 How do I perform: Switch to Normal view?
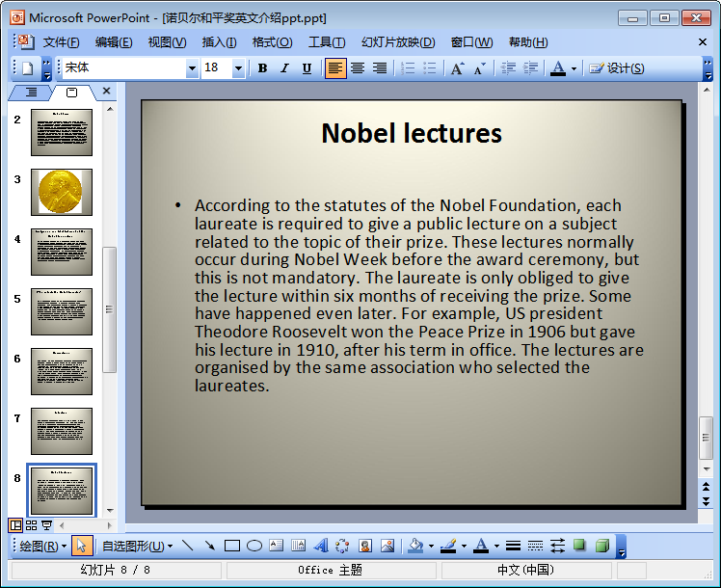point(15,525)
